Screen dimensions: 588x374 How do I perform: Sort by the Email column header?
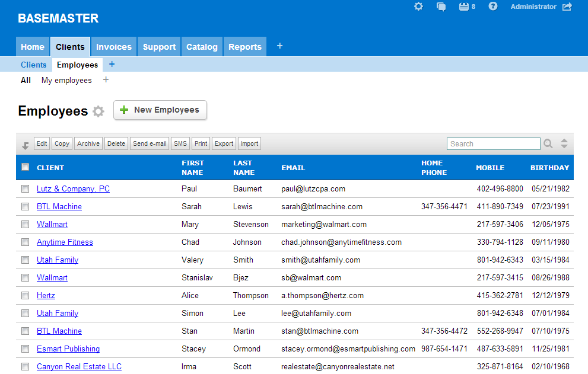click(293, 168)
